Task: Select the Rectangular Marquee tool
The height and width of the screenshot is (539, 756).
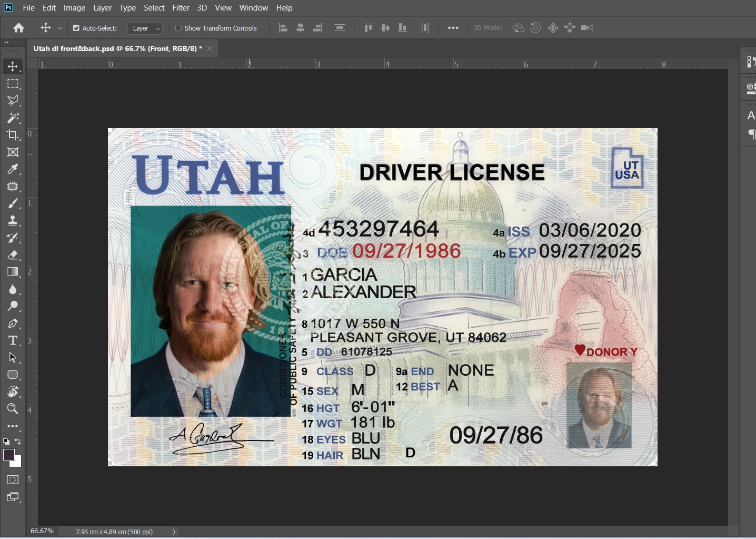Action: pyautogui.click(x=13, y=84)
